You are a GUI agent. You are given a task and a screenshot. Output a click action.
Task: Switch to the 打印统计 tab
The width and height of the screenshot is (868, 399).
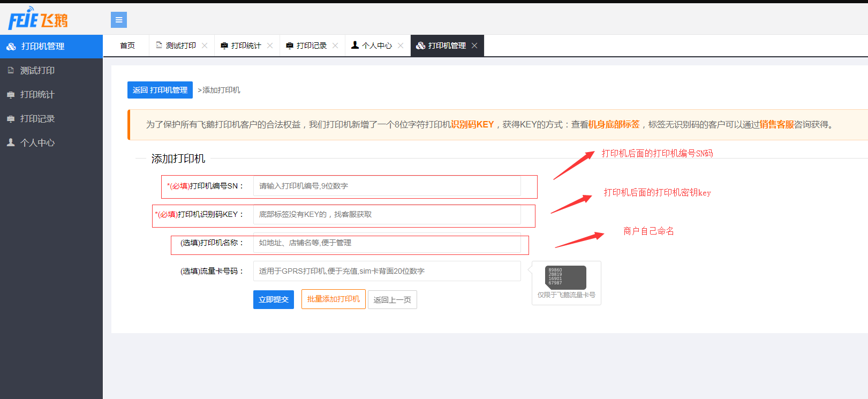246,46
